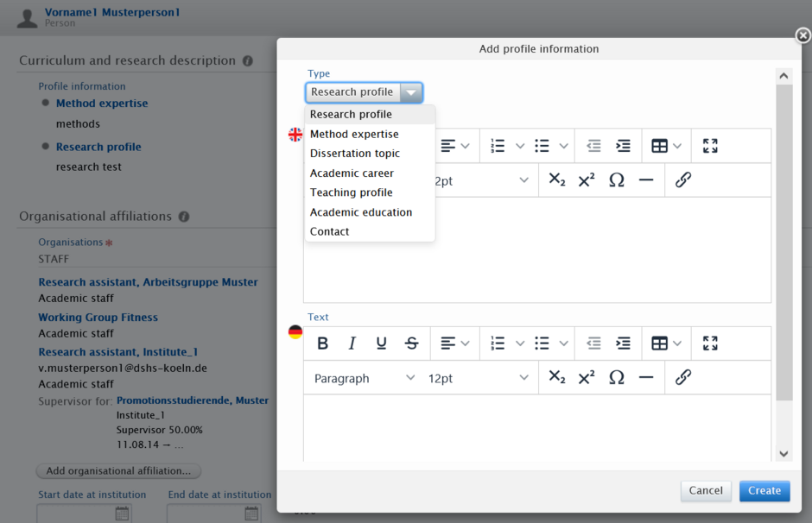Screen dimensions: 812x523
Task: Click numbered list icon in English editor
Action: click(x=498, y=146)
